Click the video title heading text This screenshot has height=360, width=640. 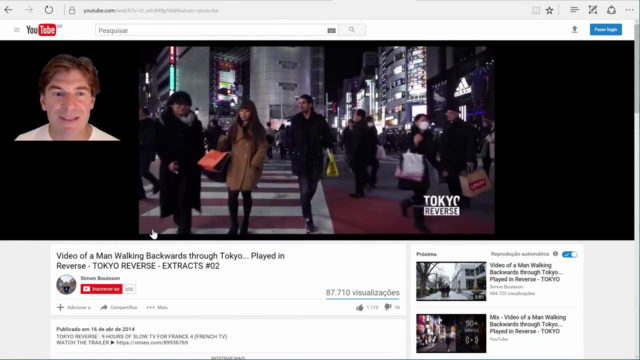[x=171, y=261]
